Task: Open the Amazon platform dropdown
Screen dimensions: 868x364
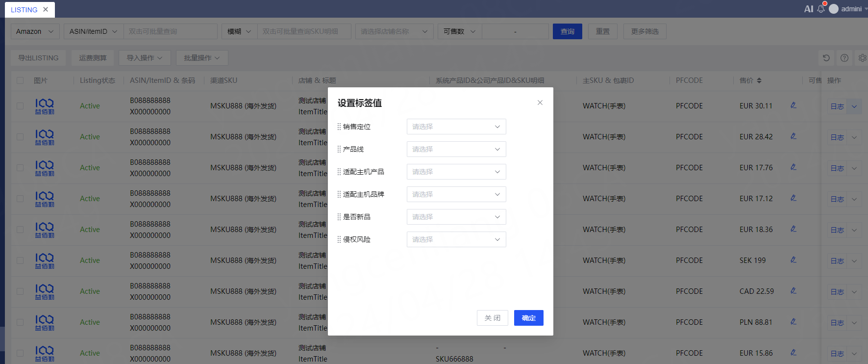Action: [35, 31]
